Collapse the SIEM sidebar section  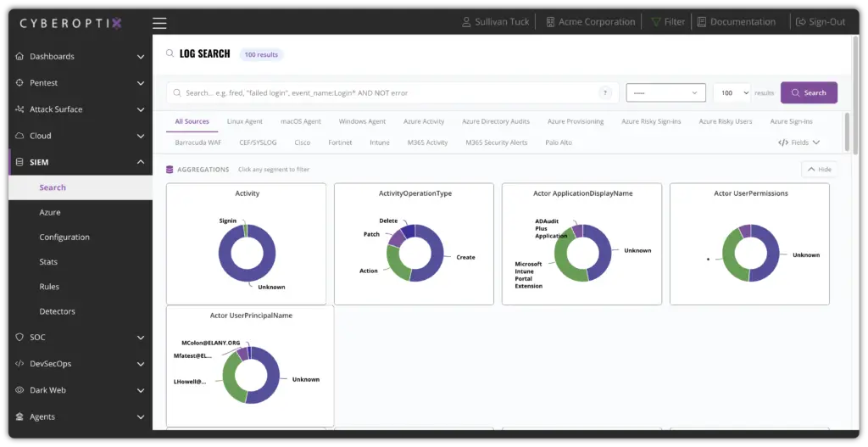pyautogui.click(x=141, y=162)
